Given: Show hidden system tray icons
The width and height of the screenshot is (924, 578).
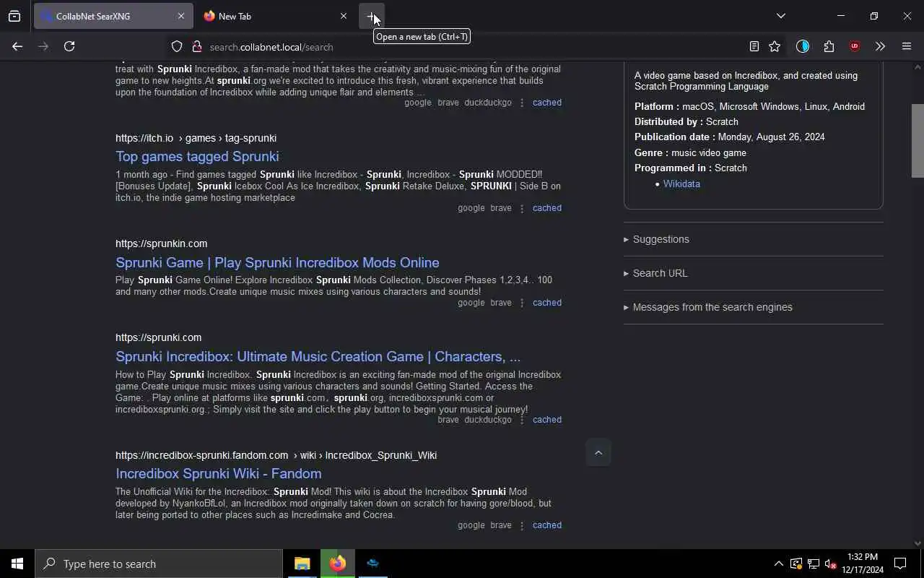Looking at the screenshot, I should point(778,564).
